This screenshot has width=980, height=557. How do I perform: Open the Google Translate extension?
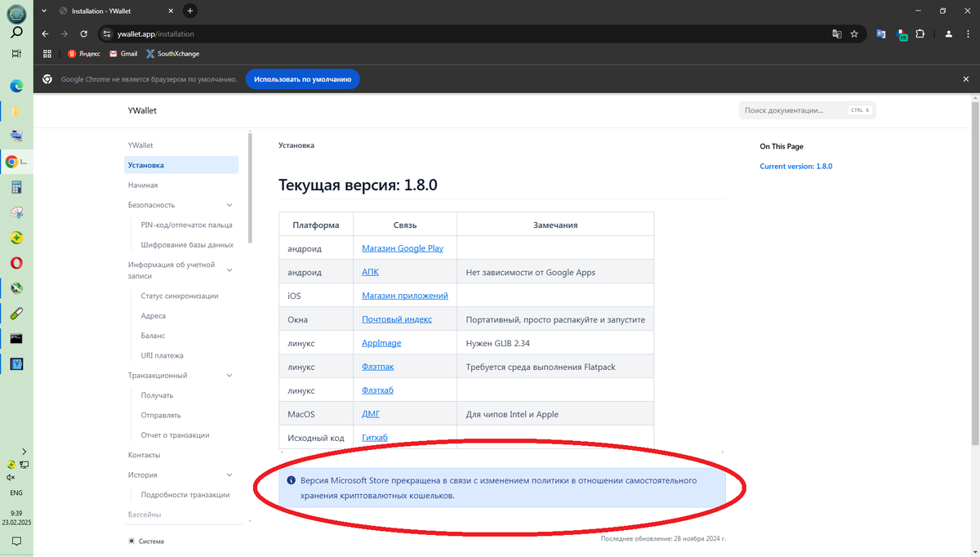(881, 34)
